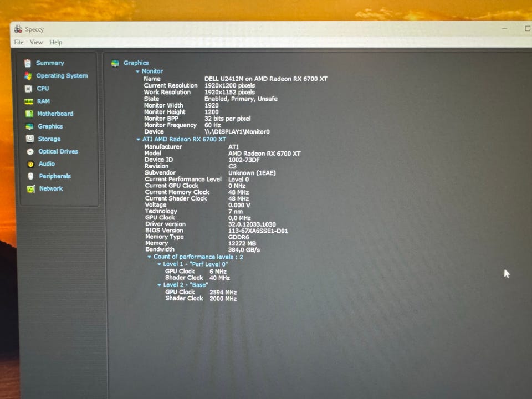The height and width of the screenshot is (399, 532).
Task: Click the Peripherals mouse icon
Action: pos(30,176)
